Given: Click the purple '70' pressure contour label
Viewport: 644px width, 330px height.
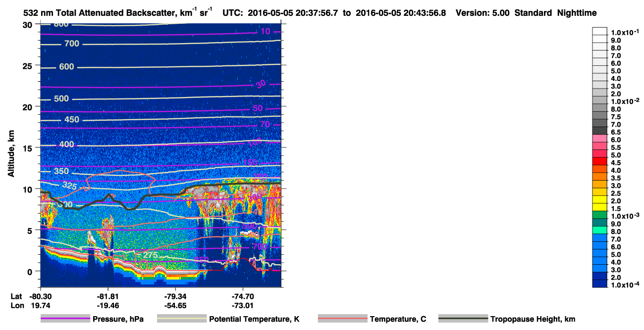Looking at the screenshot, I should click(265, 124).
